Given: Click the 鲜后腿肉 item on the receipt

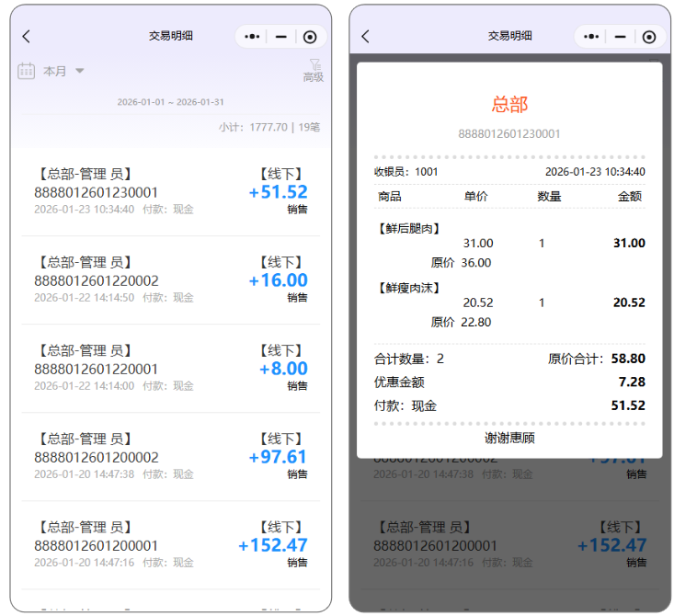Looking at the screenshot, I should pos(408,228).
